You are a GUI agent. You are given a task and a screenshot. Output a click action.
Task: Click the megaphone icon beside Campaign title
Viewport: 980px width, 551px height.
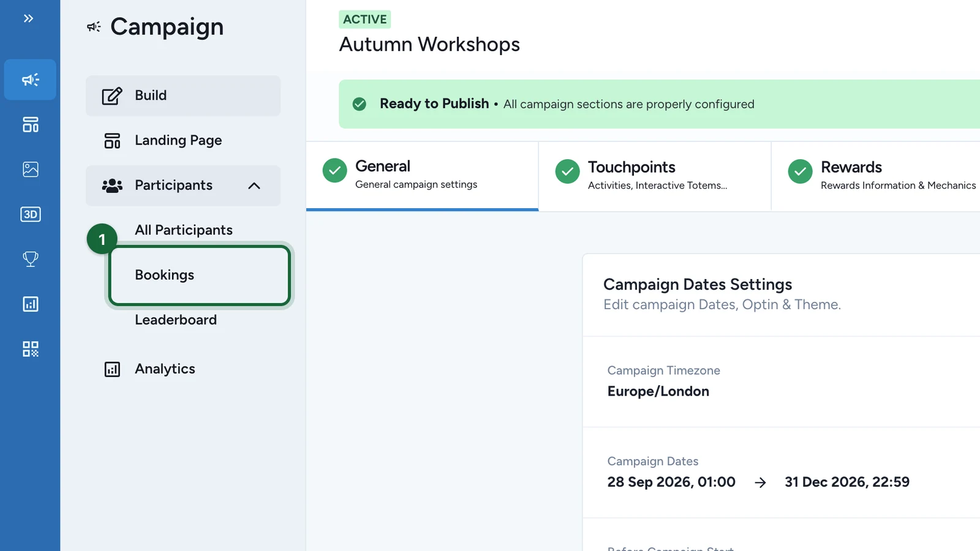pyautogui.click(x=94, y=26)
